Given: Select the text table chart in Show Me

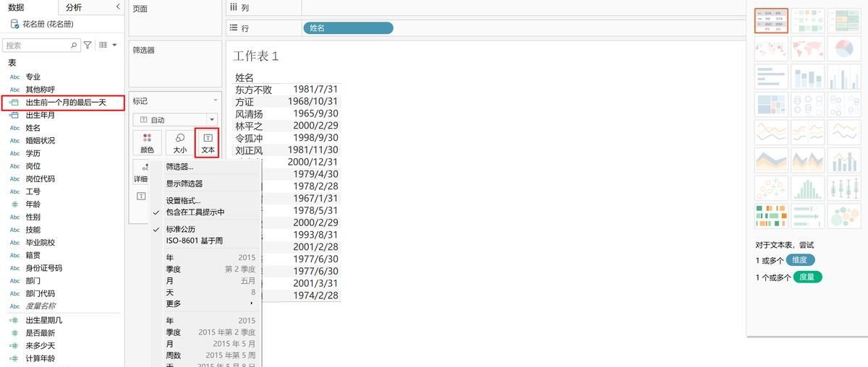Looking at the screenshot, I should [x=771, y=20].
